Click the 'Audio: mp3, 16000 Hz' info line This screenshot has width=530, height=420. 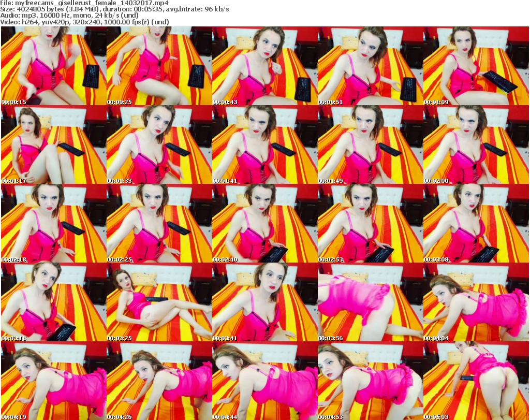(69, 16)
